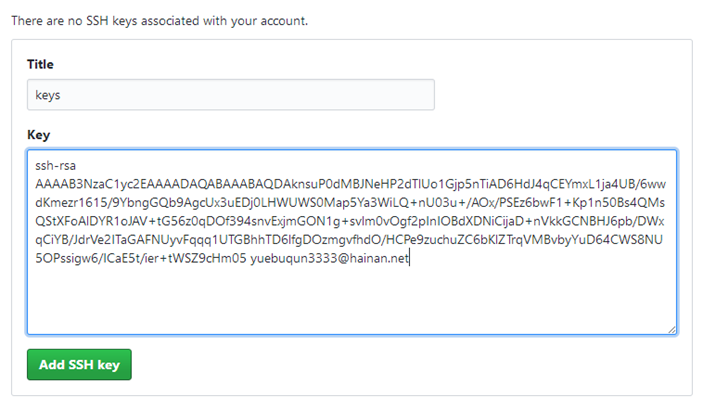703x410 pixels.
Task: Click the 'Key' label
Action: 39,135
